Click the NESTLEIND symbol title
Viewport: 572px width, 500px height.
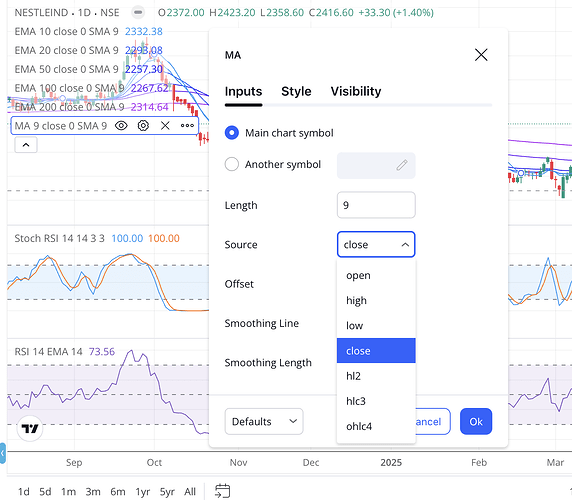(x=41, y=13)
